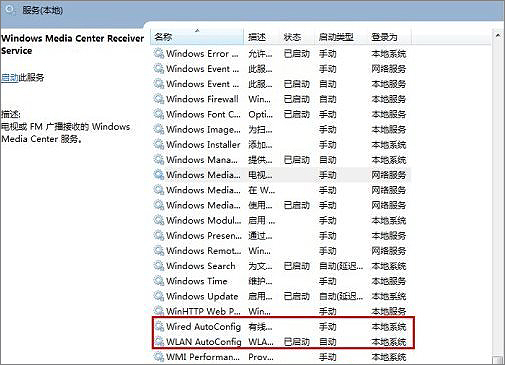The height and width of the screenshot is (365, 505).
Task: Click the Windows Remot... service icon
Action: point(159,250)
